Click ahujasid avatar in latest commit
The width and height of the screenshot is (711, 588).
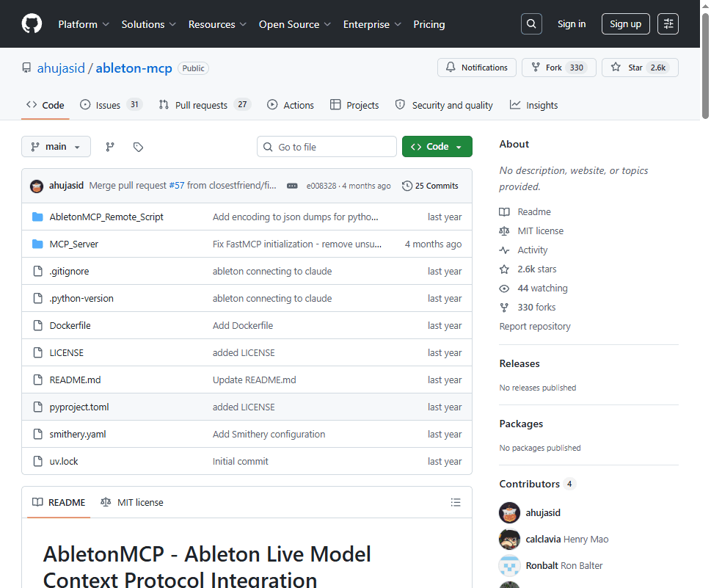click(x=37, y=186)
